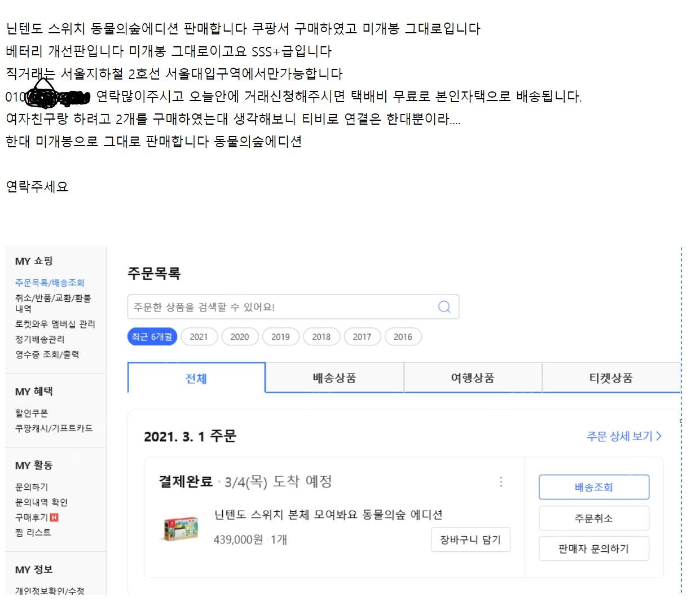This screenshot has width=700, height=610.
Task: Click the product title 닌텐도 스위치 본체 모여봐요 동물의숲 에디션
Action: click(x=328, y=515)
